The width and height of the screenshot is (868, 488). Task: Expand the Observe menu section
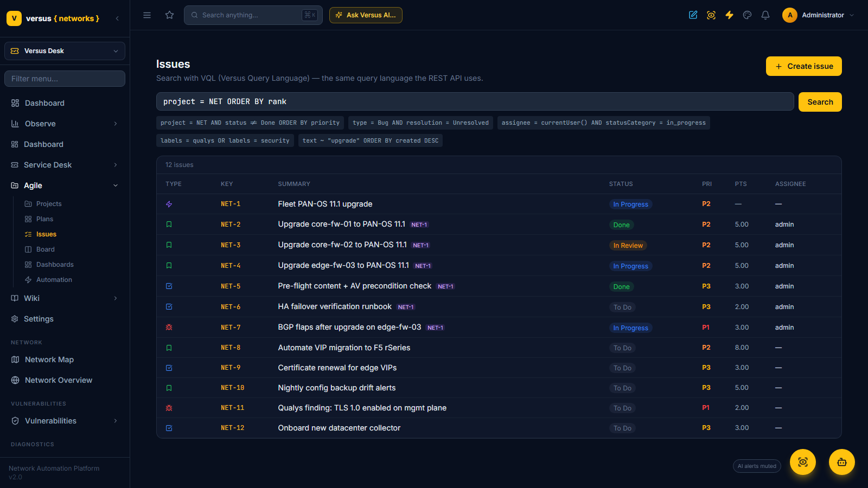[x=65, y=124]
